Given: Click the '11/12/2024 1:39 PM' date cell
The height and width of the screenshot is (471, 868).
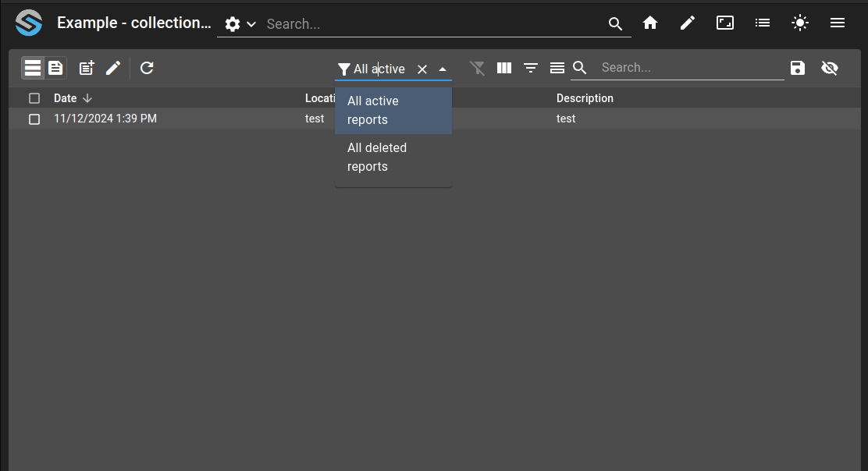Looking at the screenshot, I should (x=105, y=119).
